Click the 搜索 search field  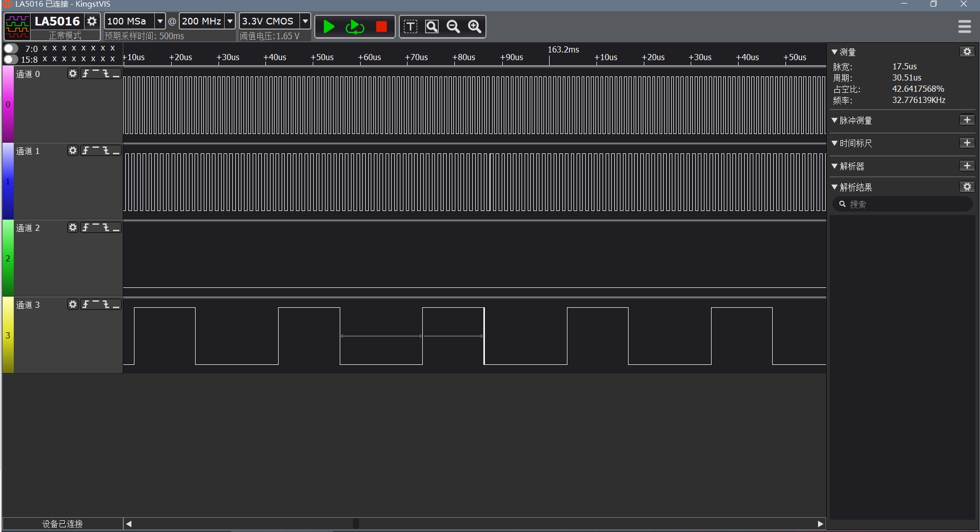coord(902,204)
